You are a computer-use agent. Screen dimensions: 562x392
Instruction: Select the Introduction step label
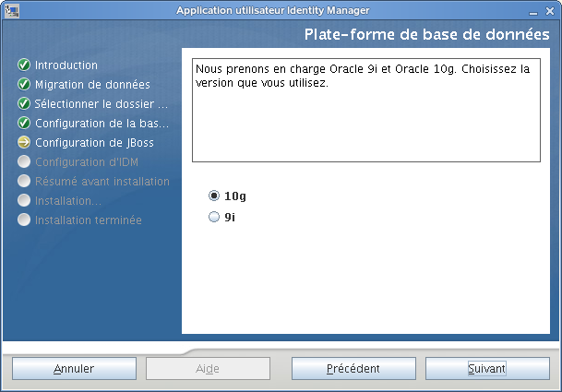tap(66, 65)
